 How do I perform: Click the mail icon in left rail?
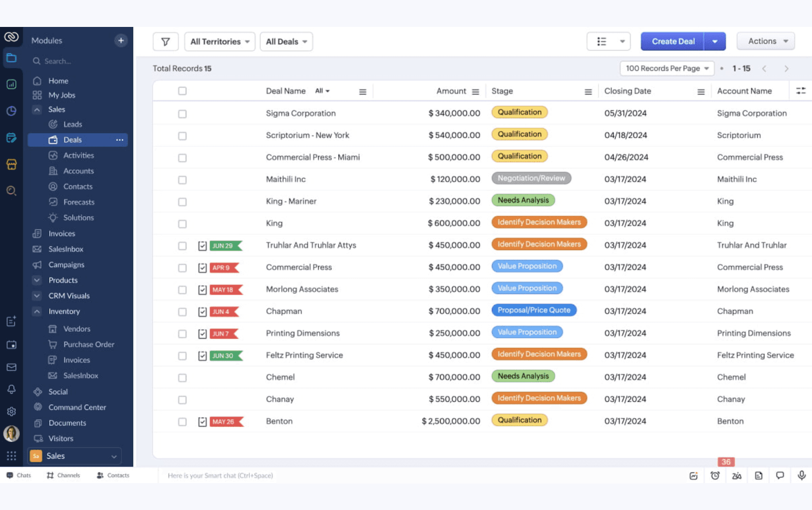[x=11, y=367]
